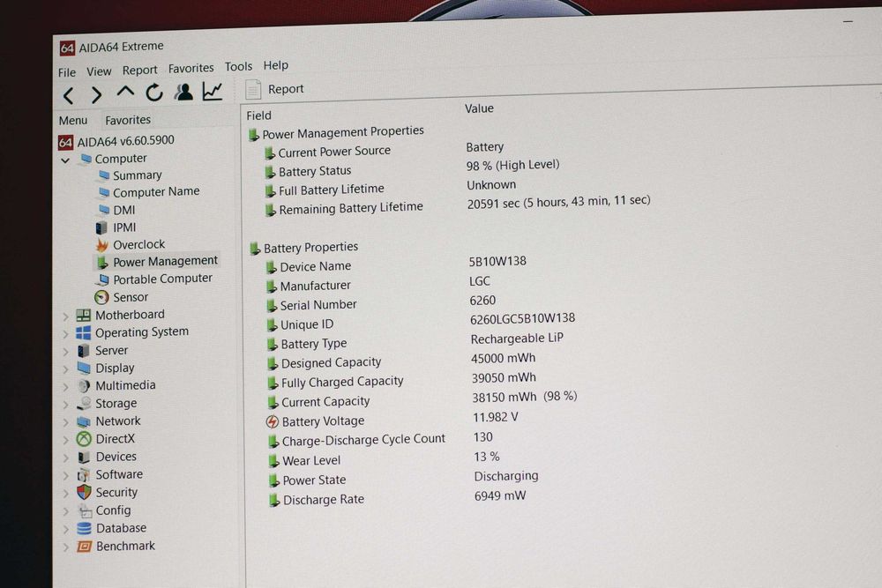Switch to the Menu tab
This screenshot has height=588, width=882.
pos(73,120)
